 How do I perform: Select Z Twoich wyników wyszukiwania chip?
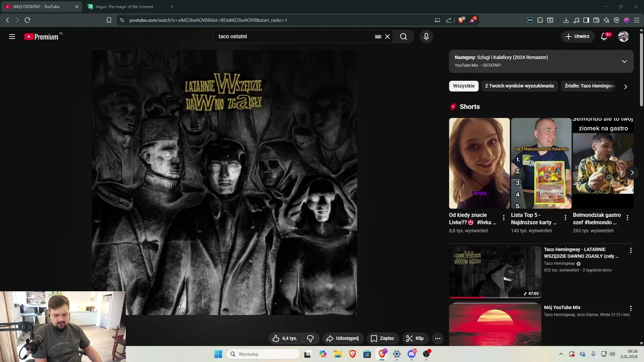[519, 86]
